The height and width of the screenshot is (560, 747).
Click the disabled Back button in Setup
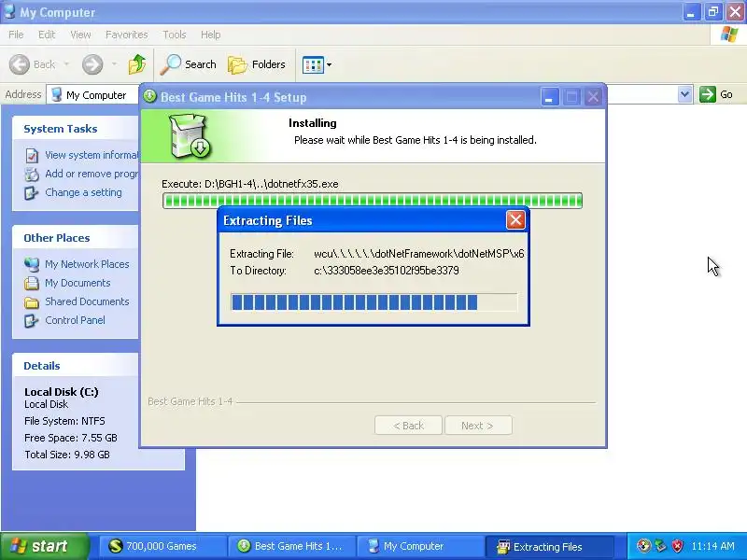[x=408, y=426]
